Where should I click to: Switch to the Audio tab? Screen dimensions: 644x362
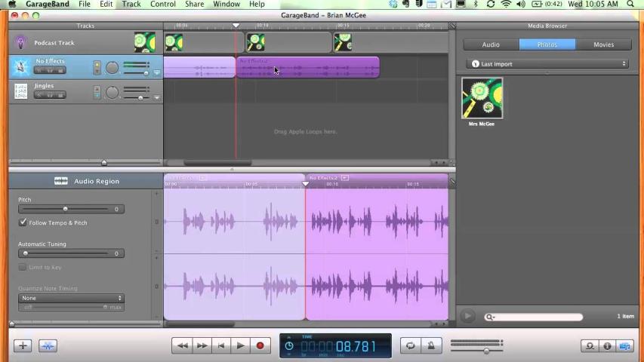tap(491, 44)
